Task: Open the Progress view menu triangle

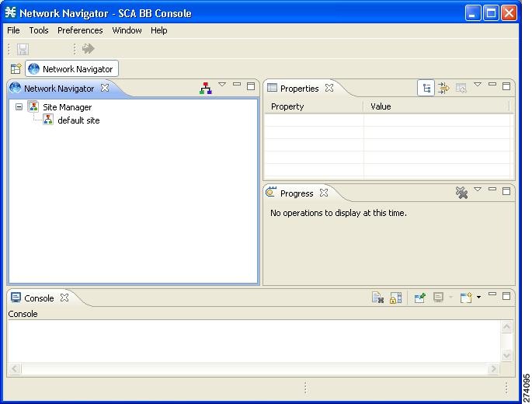Action: pos(478,189)
